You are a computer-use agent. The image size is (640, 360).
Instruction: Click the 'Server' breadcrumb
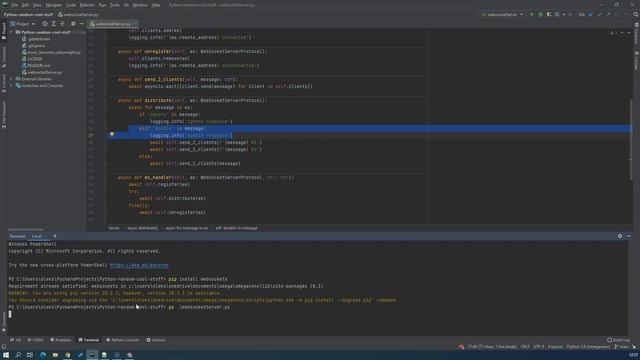(x=114, y=228)
